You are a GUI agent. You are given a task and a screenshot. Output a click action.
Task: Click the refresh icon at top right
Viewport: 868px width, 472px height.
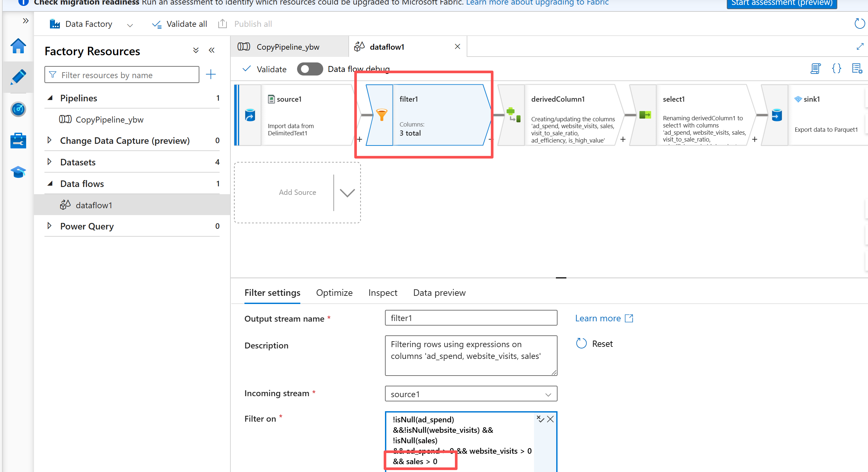coord(859,24)
